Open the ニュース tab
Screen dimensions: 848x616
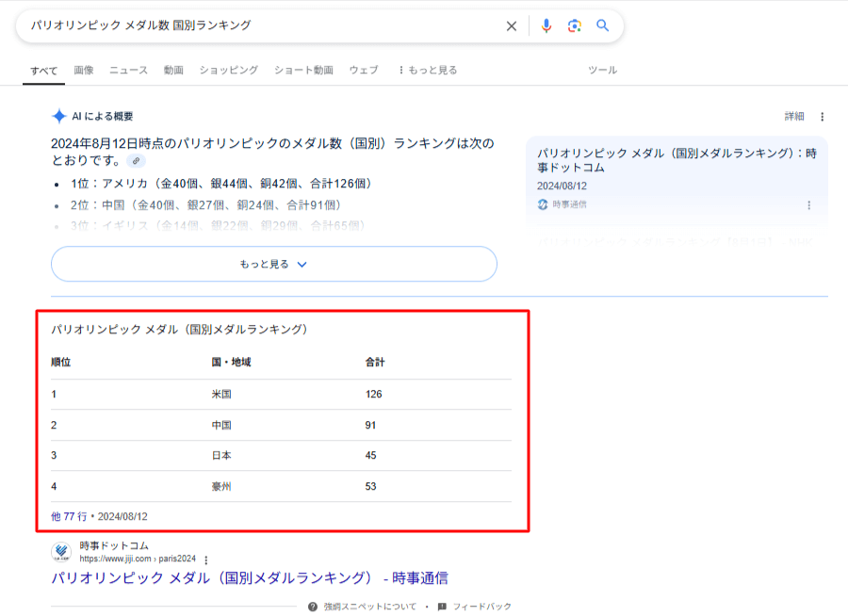(x=128, y=70)
